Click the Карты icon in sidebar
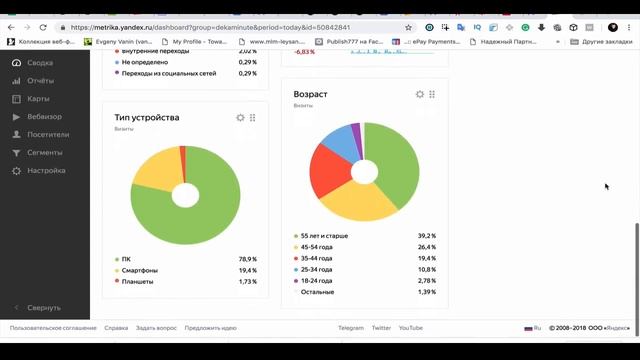The image size is (640, 360). point(16,99)
